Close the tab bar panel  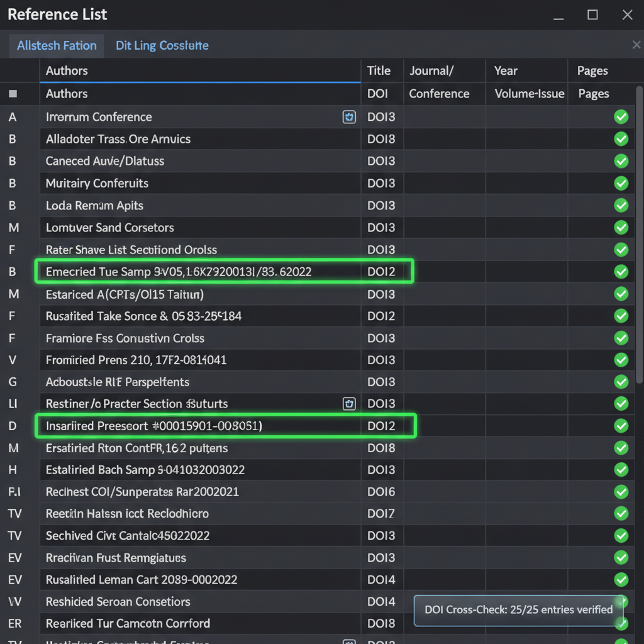coord(636,45)
